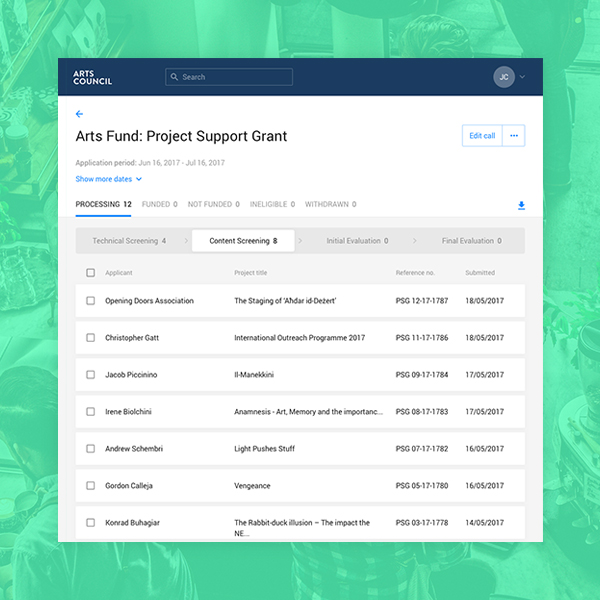The height and width of the screenshot is (600, 600).
Task: Open the account dropdown arrow beside avatar
Action: tap(522, 77)
